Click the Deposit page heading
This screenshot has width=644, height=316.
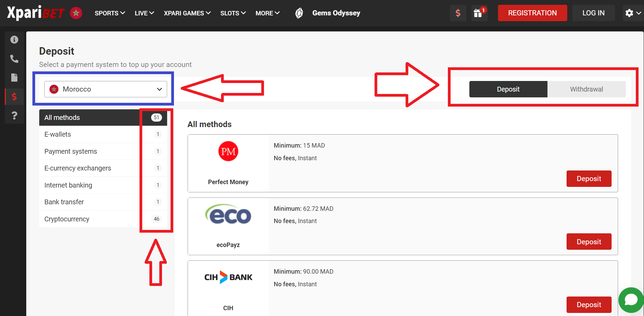[x=57, y=51]
